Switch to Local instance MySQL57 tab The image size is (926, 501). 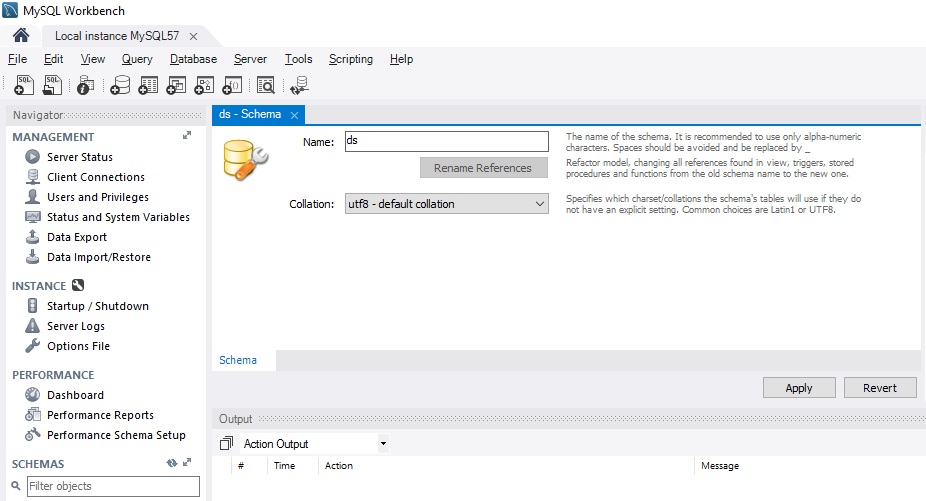click(x=117, y=36)
